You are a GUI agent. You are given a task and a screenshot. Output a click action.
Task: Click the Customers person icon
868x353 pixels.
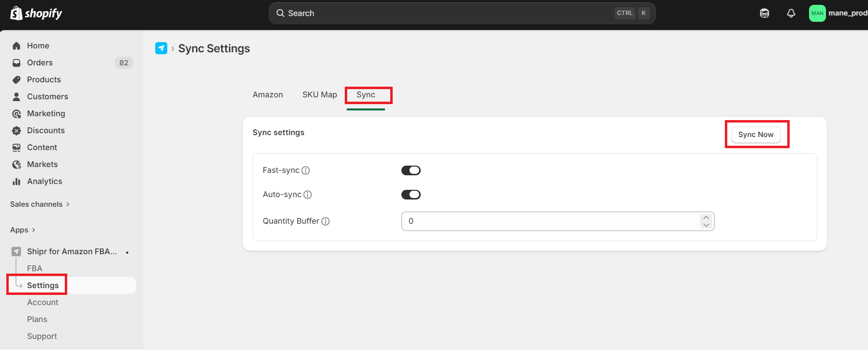pyautogui.click(x=16, y=96)
